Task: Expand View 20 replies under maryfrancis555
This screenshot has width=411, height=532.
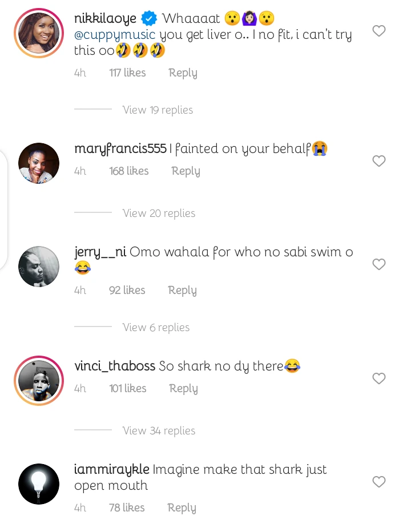Action: tap(159, 213)
